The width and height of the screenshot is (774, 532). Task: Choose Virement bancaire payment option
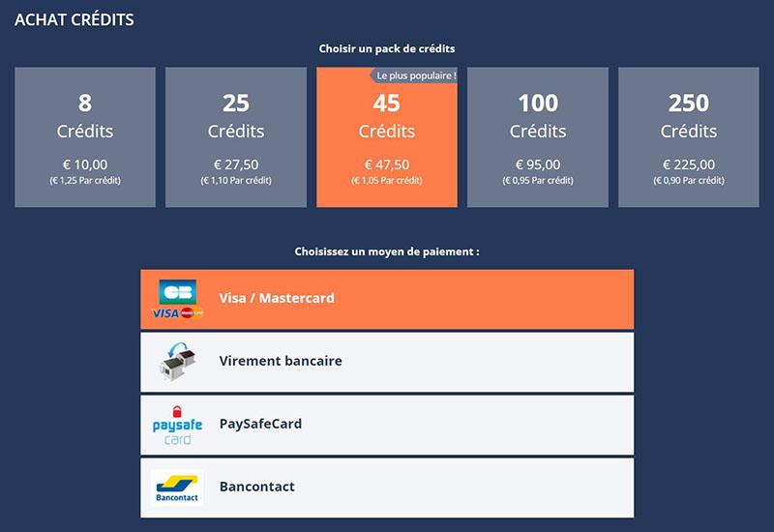387,362
